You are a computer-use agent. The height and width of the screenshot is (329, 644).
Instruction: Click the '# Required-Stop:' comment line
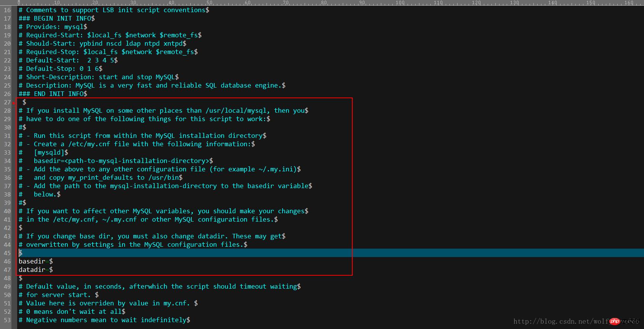(108, 52)
